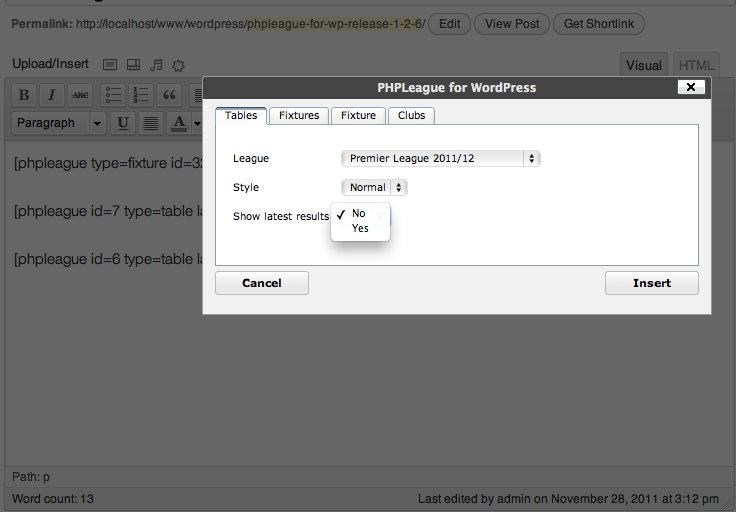This screenshot has width=736, height=512.
Task: Click the Word count: 13 text
Action: click(53, 499)
